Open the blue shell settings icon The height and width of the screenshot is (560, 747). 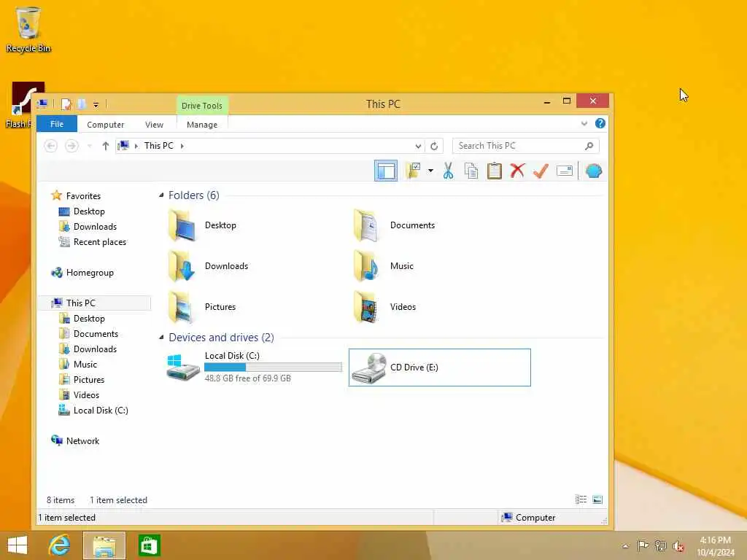pyautogui.click(x=594, y=171)
